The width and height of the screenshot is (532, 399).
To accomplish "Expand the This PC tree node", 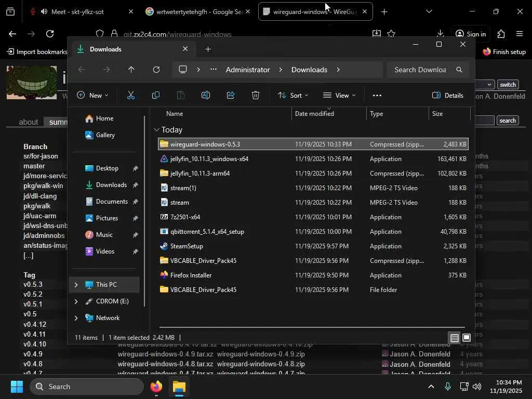I will 76,285.
